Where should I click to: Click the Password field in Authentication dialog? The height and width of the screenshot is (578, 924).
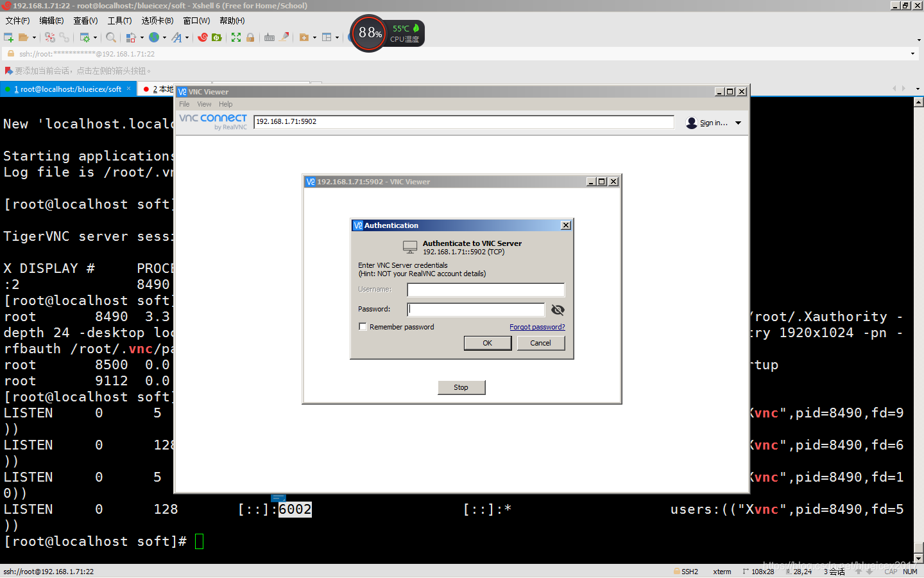coord(476,310)
